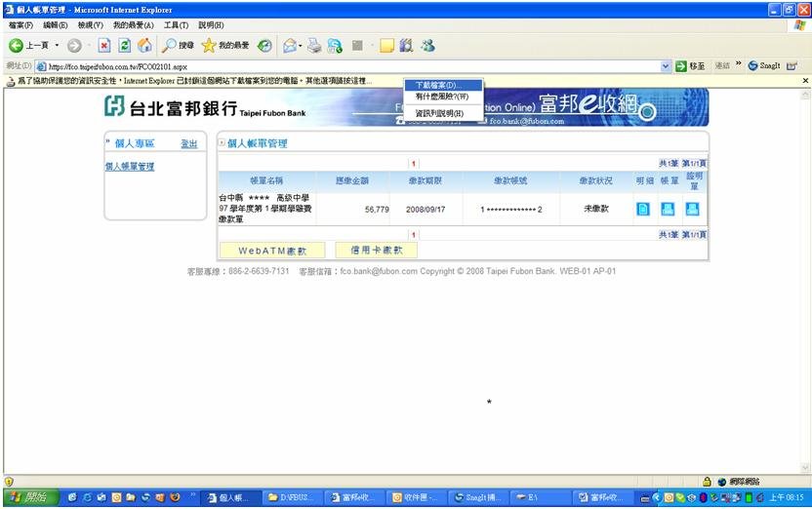This screenshot has width=812, height=509.
Task: Go to Home page icon
Action: [x=144, y=46]
